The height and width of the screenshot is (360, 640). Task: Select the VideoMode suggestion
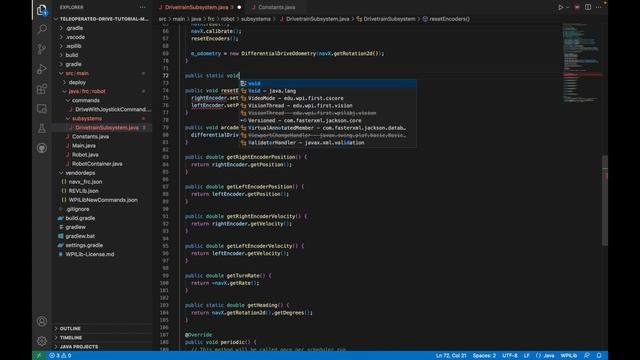pos(328,98)
